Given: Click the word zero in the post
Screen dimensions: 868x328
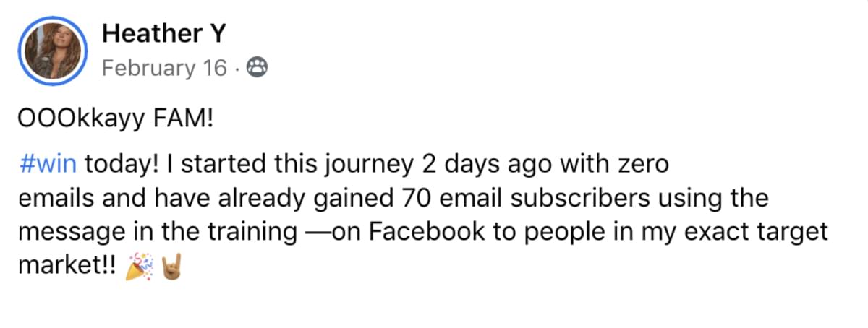Looking at the screenshot, I should 643,165.
